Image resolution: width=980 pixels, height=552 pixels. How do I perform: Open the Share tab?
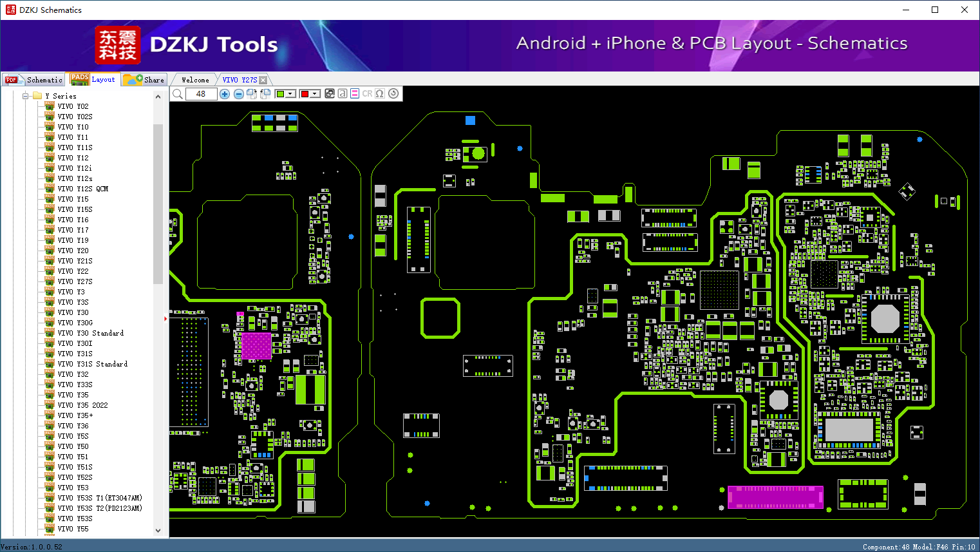click(x=144, y=80)
